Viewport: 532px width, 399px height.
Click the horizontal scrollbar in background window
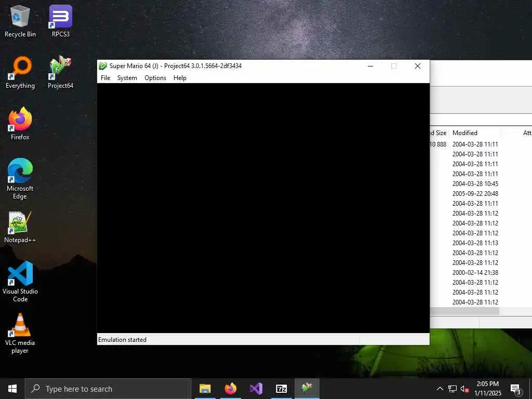(x=465, y=311)
